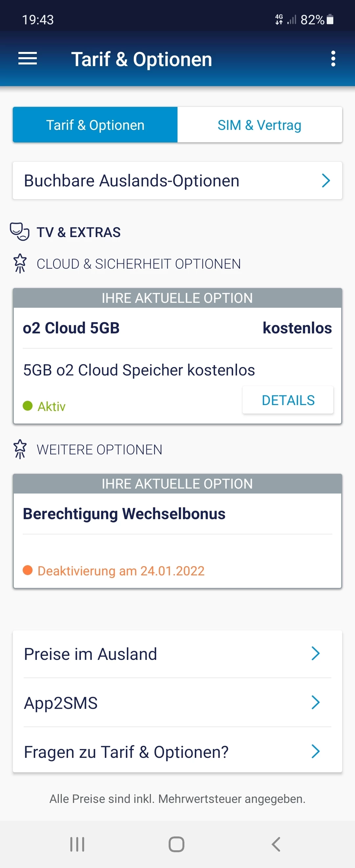Tap the Cloud & Sicherheit star icon
Screen dimensions: 355x868
[20, 263]
